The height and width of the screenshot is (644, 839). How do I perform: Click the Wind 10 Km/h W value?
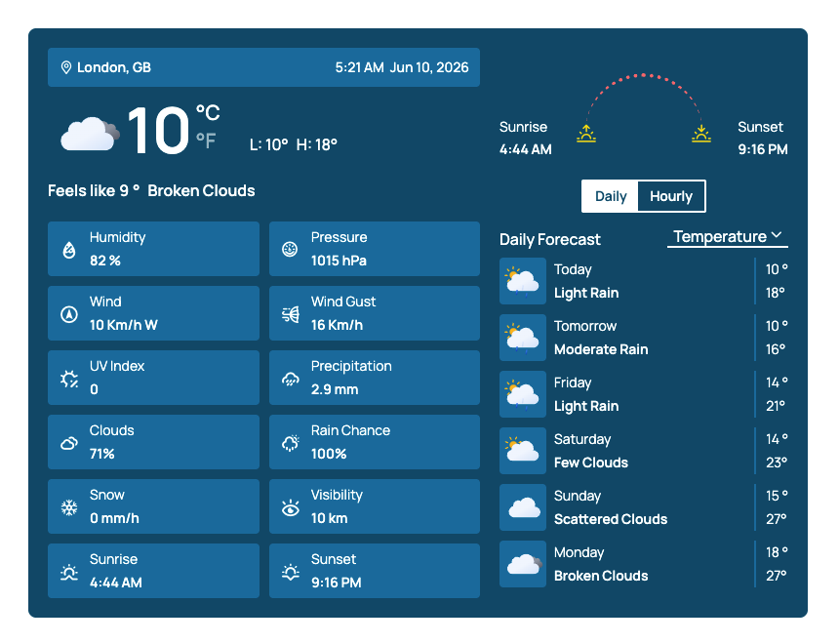tap(124, 325)
